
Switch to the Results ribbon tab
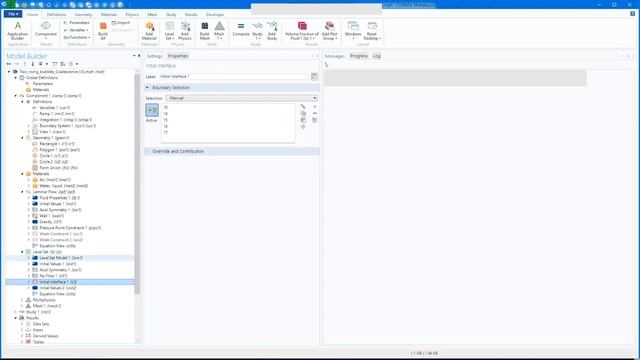191,14
